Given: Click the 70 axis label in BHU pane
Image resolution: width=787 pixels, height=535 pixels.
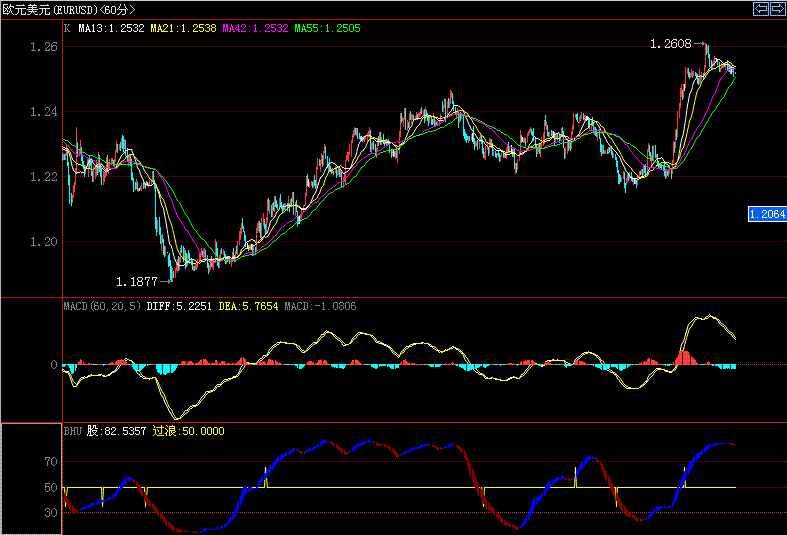Looking at the screenshot, I should [51, 462].
